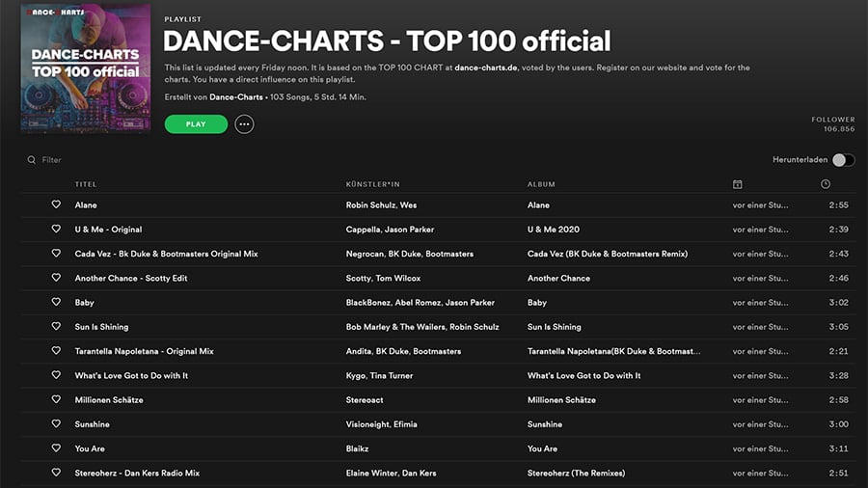Open artists Elaine Winter, Dan Kers
868x488 pixels.
pos(391,473)
